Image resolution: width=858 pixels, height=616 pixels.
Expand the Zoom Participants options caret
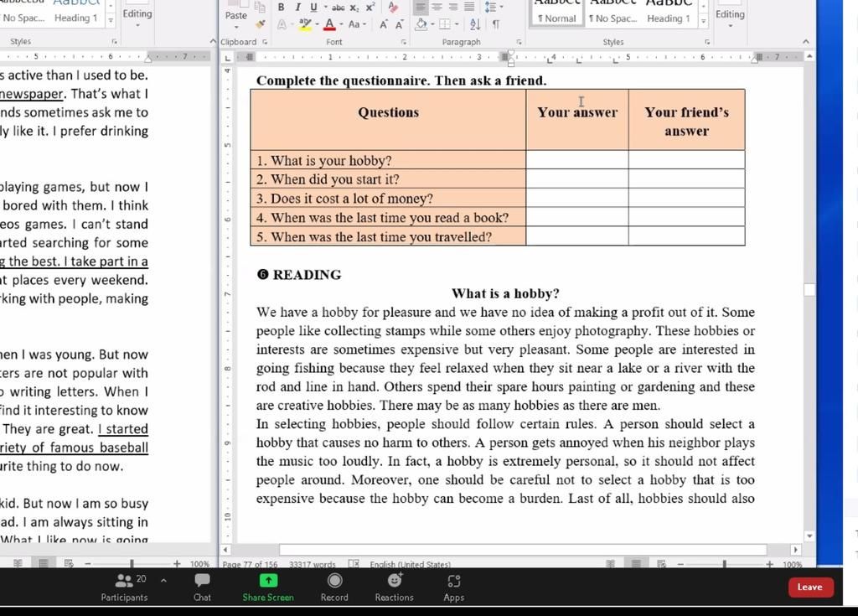click(x=163, y=581)
